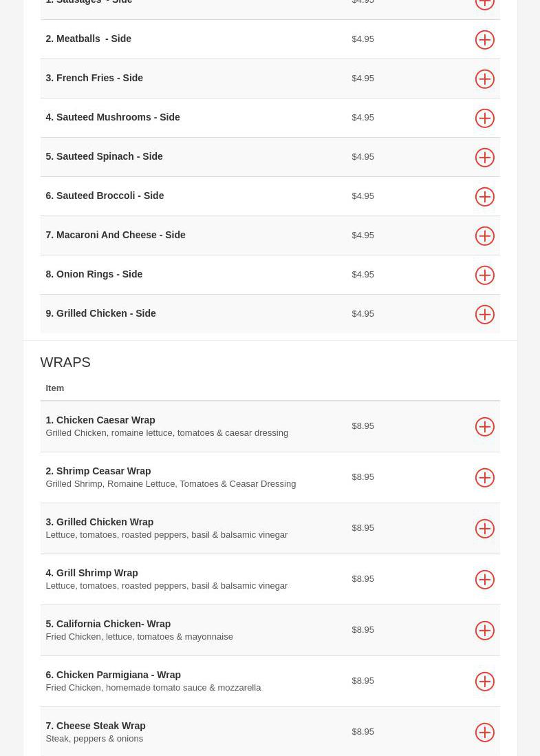Add Chicken Caesar Wrap to order
540x756 pixels.
coord(485,427)
